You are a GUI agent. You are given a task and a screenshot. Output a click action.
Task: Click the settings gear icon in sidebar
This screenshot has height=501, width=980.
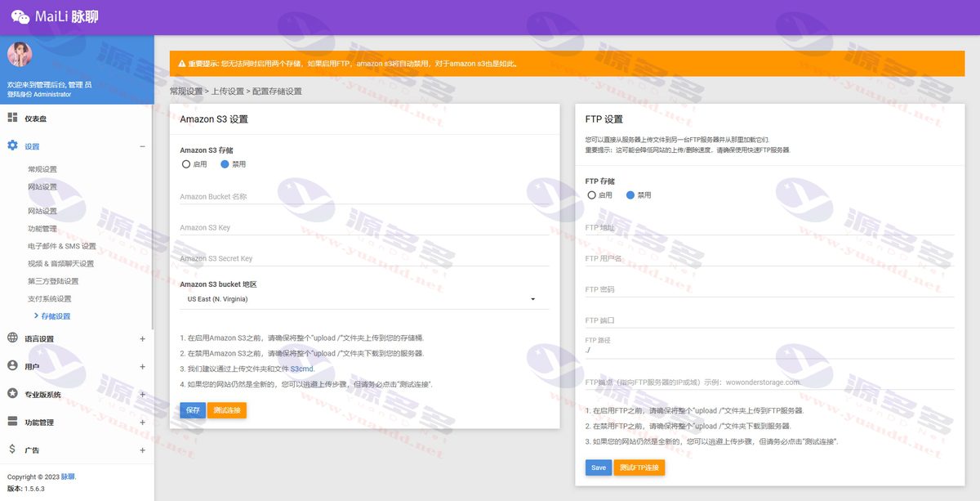coord(12,145)
